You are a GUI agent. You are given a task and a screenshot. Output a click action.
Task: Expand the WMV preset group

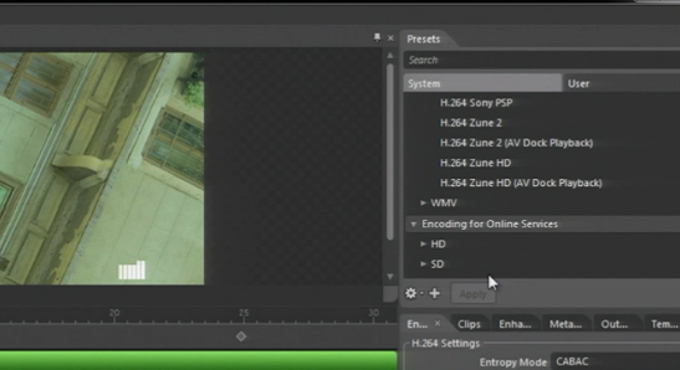[x=423, y=203]
